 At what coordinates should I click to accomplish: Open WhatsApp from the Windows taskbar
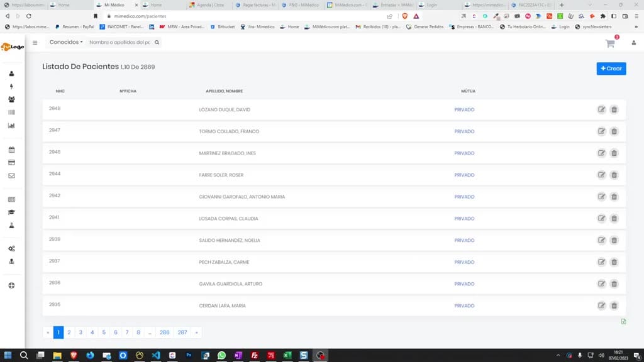coord(222,355)
